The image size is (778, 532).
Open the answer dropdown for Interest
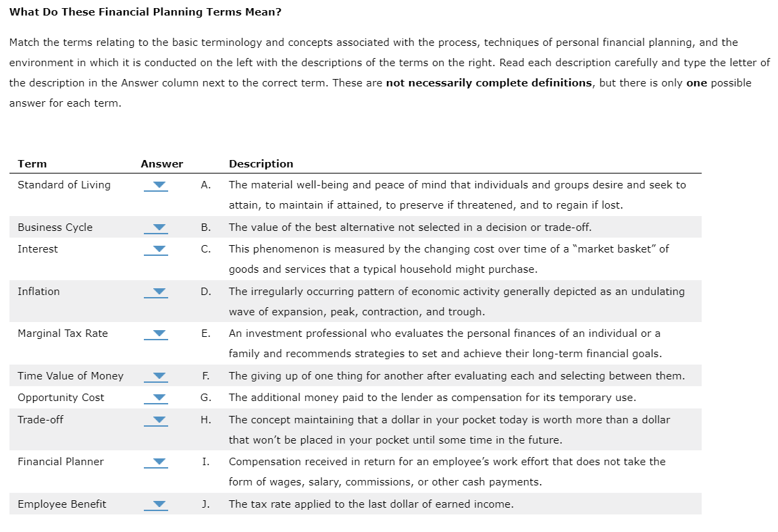click(x=156, y=248)
